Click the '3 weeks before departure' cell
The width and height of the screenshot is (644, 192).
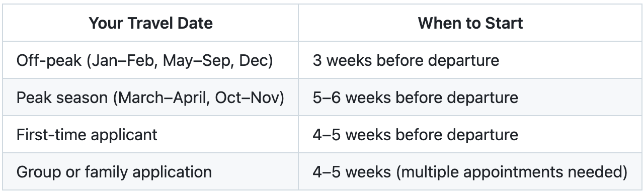click(469, 60)
